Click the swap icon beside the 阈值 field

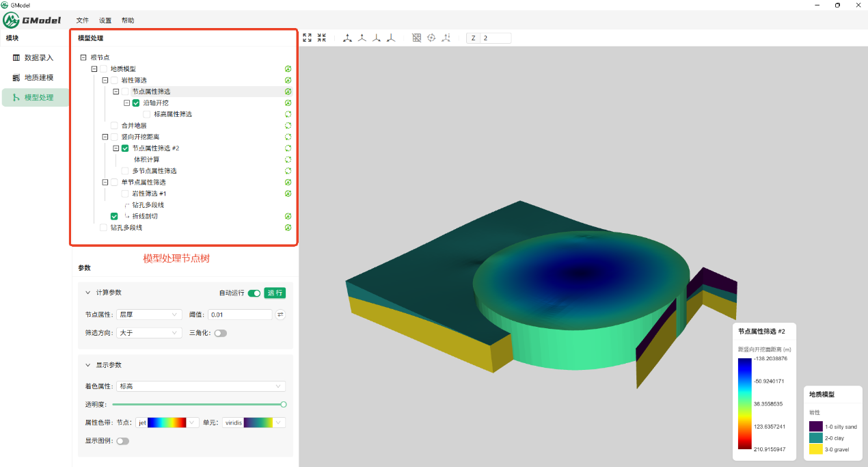coord(280,315)
